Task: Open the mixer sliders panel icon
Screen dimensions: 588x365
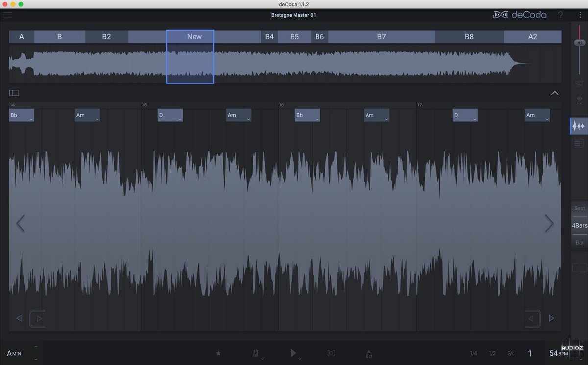Action: click(579, 84)
